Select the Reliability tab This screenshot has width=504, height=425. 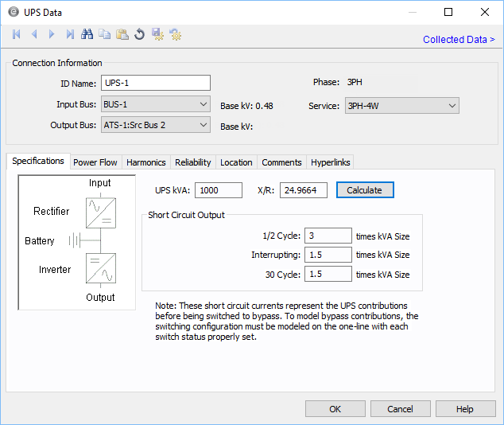point(193,162)
